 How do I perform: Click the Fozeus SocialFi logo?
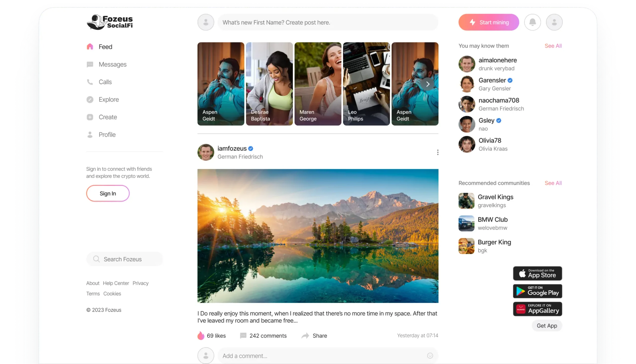[x=110, y=22]
